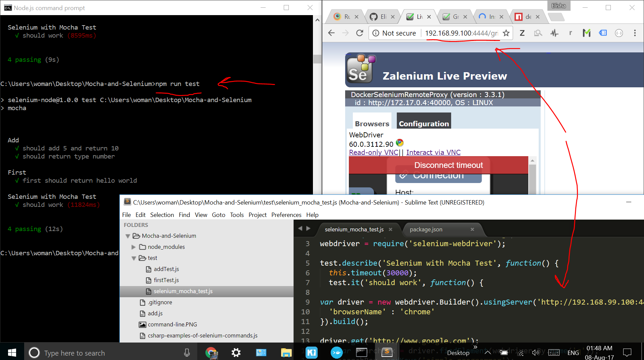Expand the node_modules folder
644x360 pixels.
[133, 247]
